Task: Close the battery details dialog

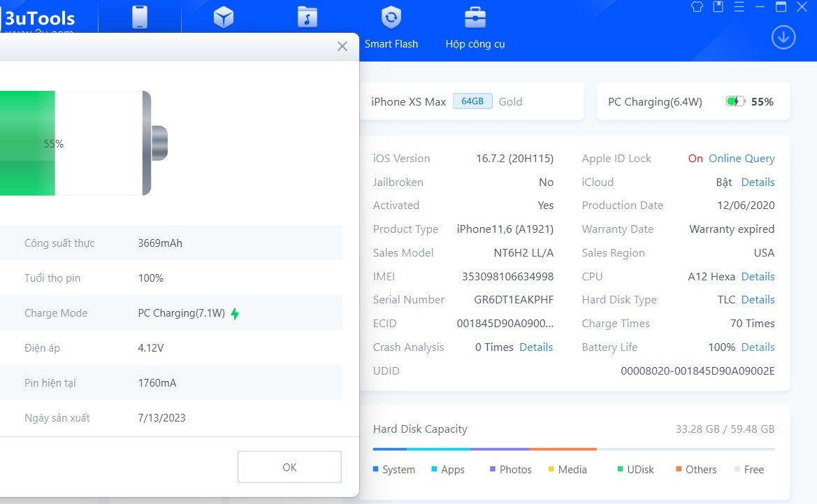Action: tap(342, 46)
